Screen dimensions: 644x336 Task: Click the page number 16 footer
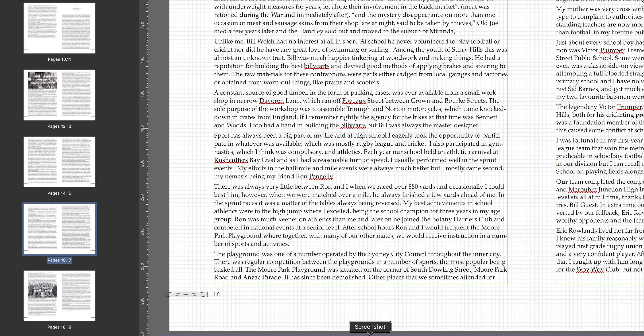(x=216, y=294)
